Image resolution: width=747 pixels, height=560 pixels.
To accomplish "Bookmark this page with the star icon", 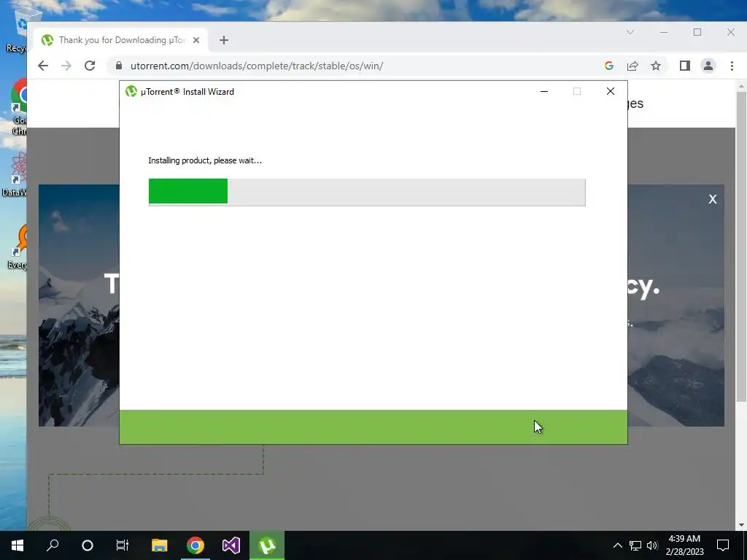I will (656, 66).
